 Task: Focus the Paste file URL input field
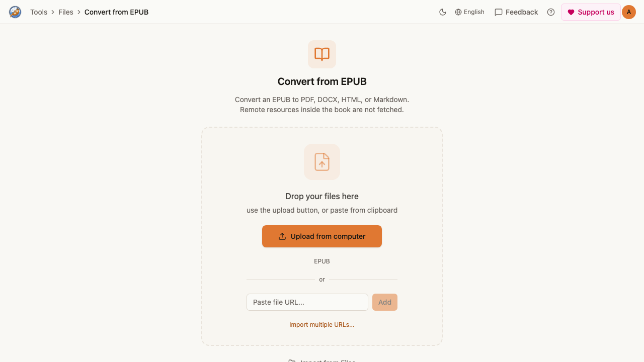(307, 302)
